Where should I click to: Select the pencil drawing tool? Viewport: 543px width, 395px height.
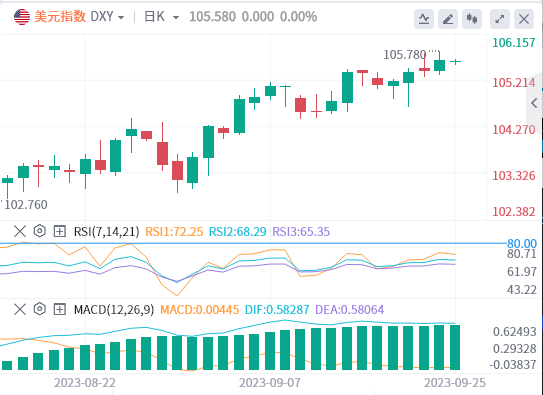(448, 19)
